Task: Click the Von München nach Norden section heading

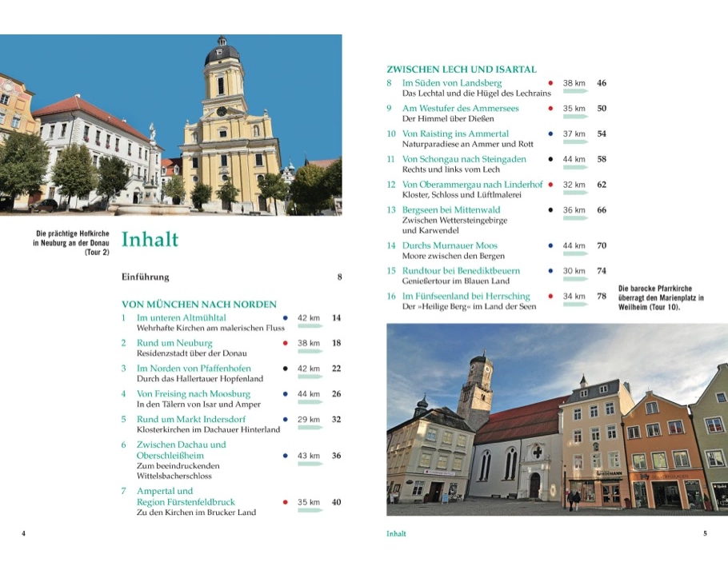Action: [x=198, y=304]
